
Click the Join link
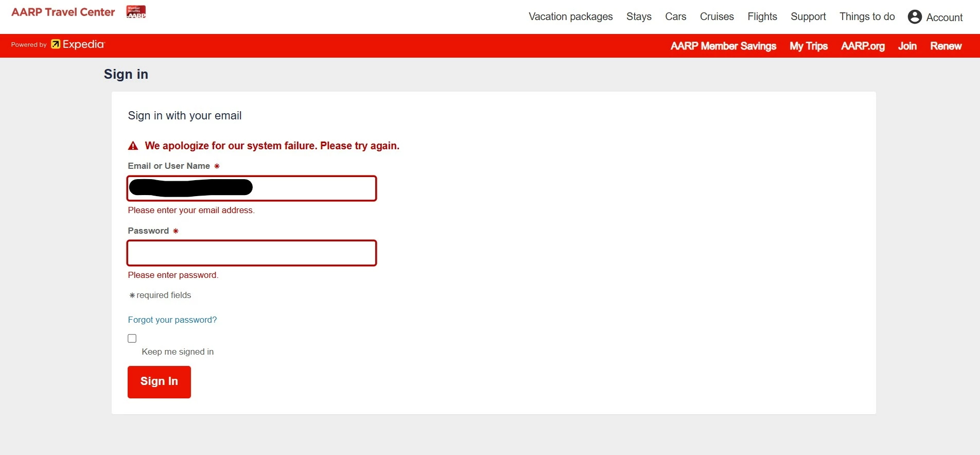point(907,46)
